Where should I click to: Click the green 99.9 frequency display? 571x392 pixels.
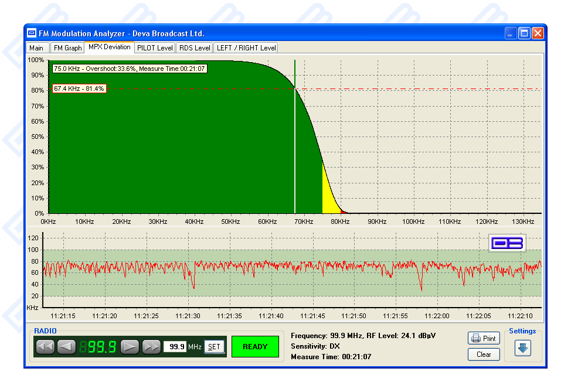[98, 347]
